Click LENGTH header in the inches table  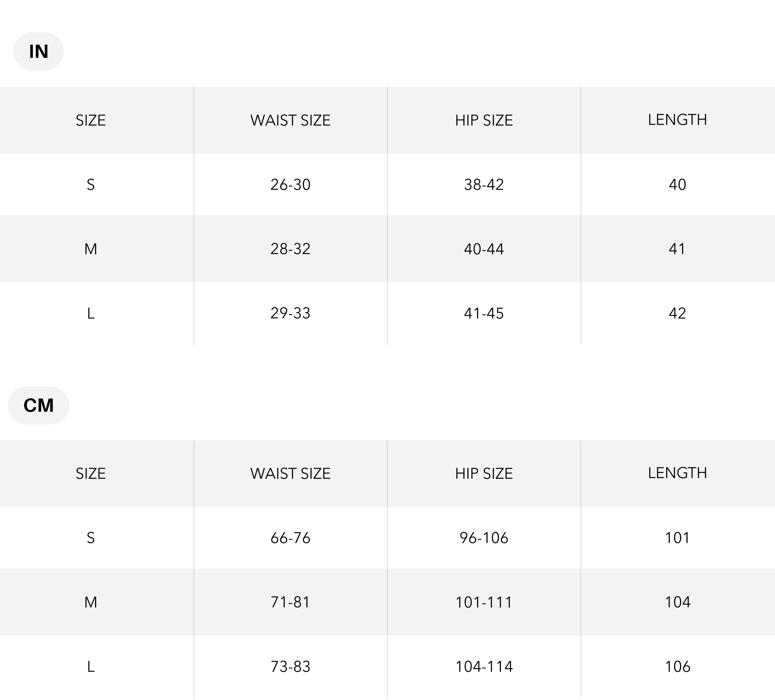[677, 120]
